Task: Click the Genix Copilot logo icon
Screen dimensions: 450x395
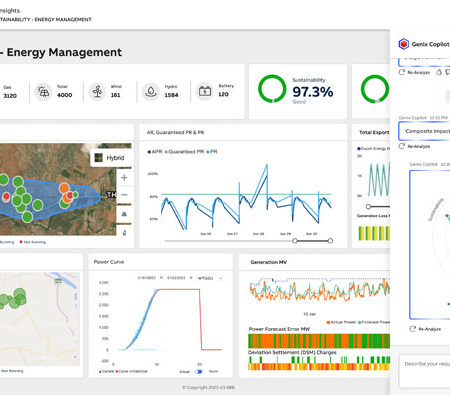Action: click(x=404, y=44)
